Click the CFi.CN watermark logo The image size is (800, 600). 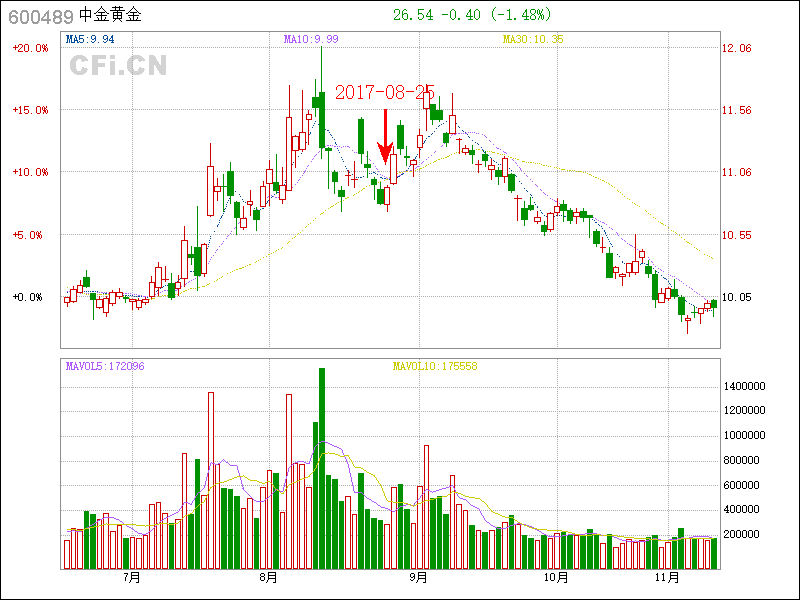(x=118, y=66)
